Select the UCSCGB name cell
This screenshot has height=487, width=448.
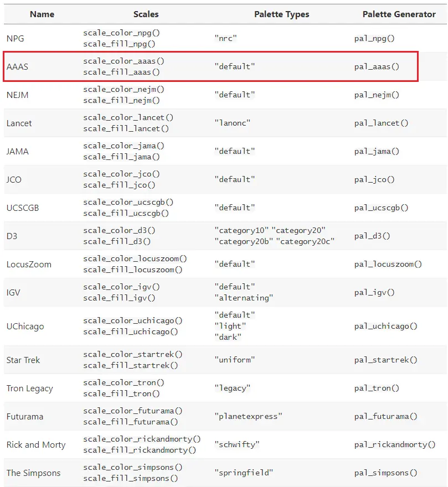click(23, 208)
